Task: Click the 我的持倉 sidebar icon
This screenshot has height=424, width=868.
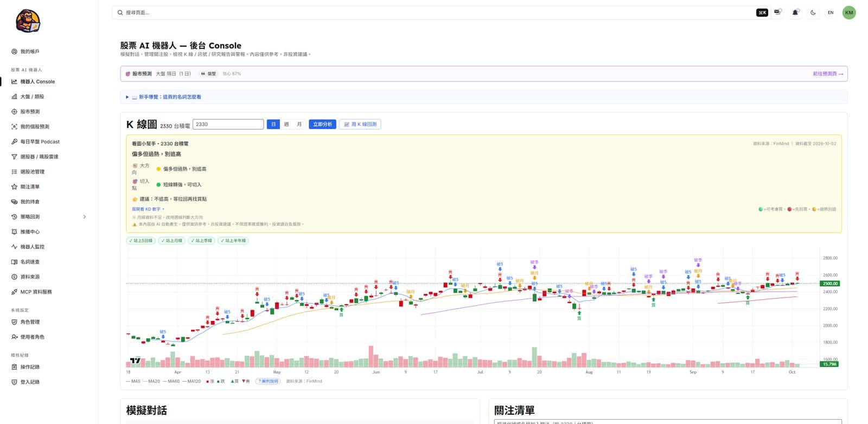Action: click(x=14, y=202)
